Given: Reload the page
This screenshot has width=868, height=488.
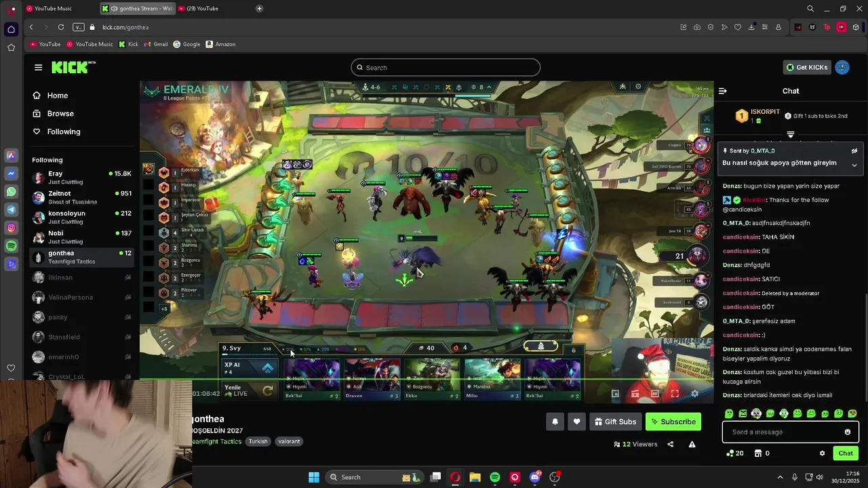Looking at the screenshot, I should 61,27.
